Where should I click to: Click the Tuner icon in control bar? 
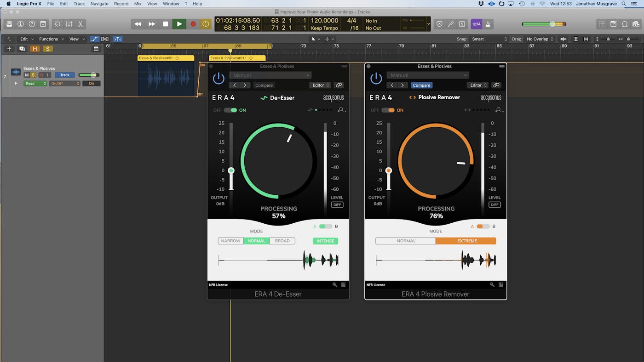click(451, 24)
